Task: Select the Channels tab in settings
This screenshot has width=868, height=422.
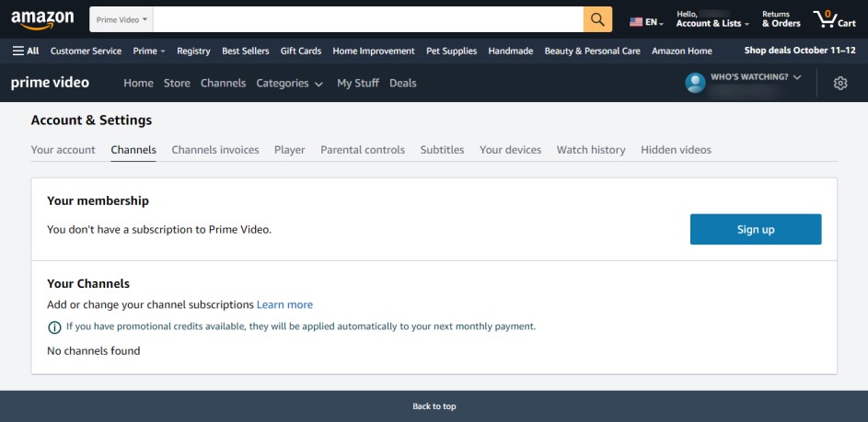Action: (133, 150)
